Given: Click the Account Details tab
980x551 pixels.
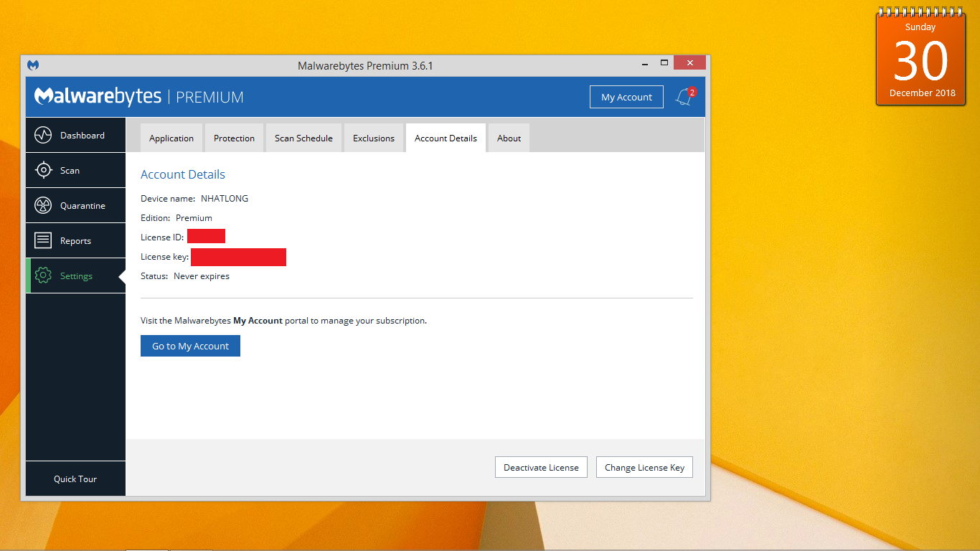Looking at the screenshot, I should (x=446, y=138).
